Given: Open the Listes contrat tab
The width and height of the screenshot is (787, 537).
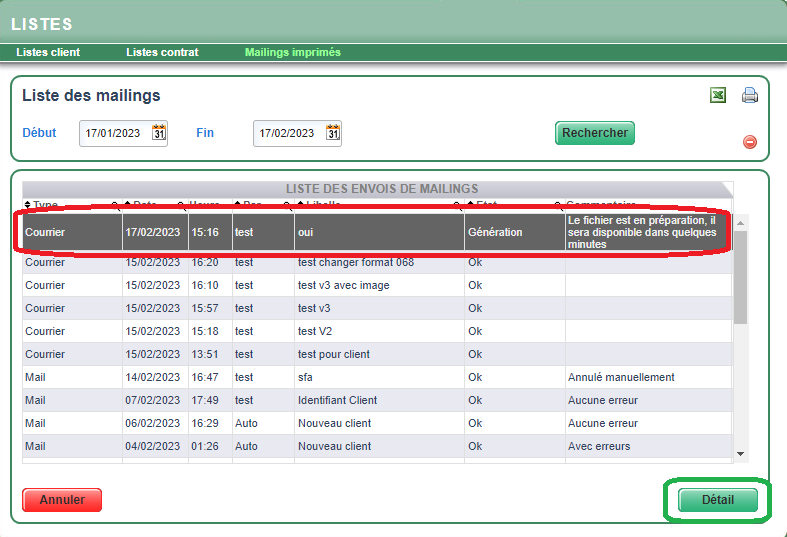Looking at the screenshot, I should click(x=162, y=52).
